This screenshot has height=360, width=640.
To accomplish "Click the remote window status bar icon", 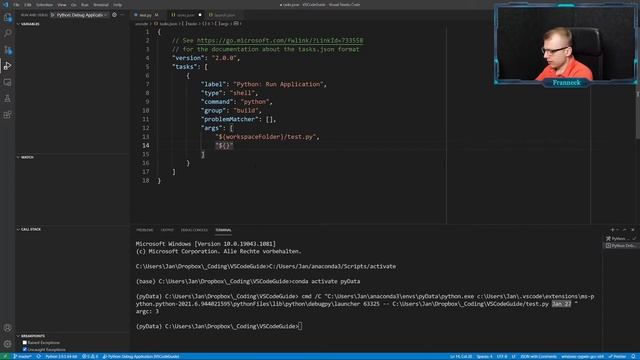I will pos(5,356).
